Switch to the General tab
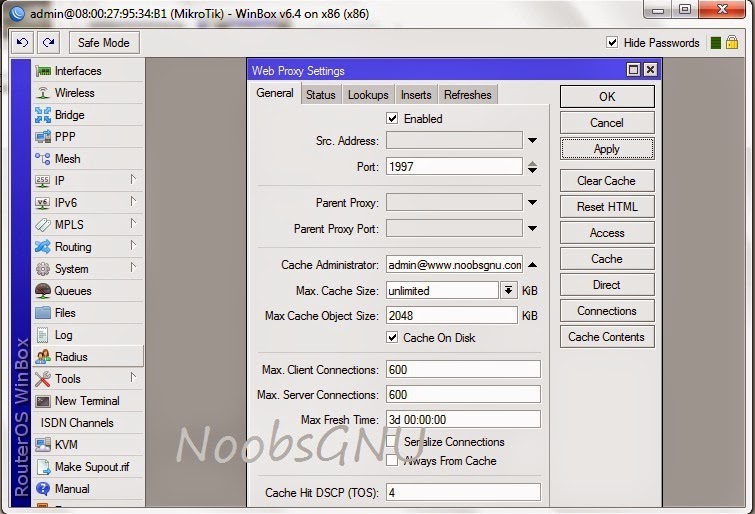The height and width of the screenshot is (514, 755). (x=274, y=93)
